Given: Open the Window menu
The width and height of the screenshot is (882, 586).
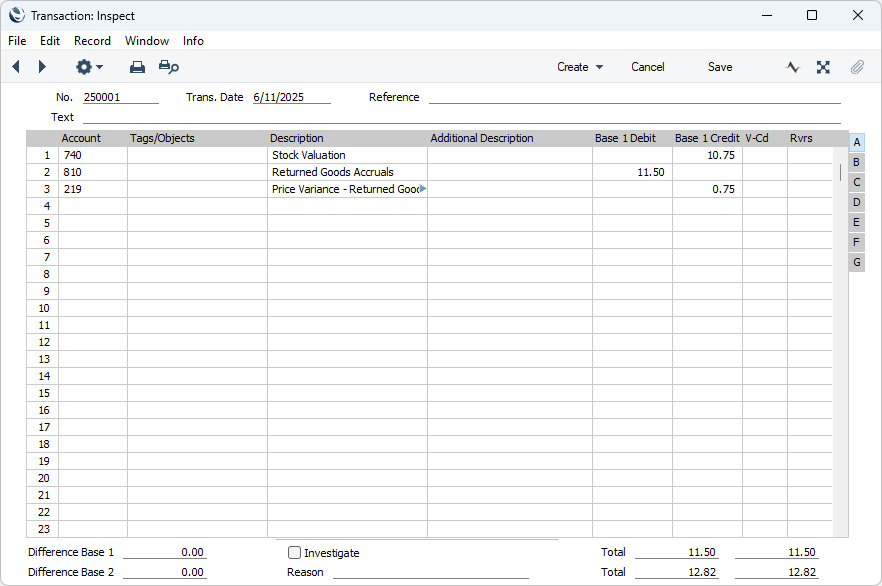Looking at the screenshot, I should click(147, 40).
